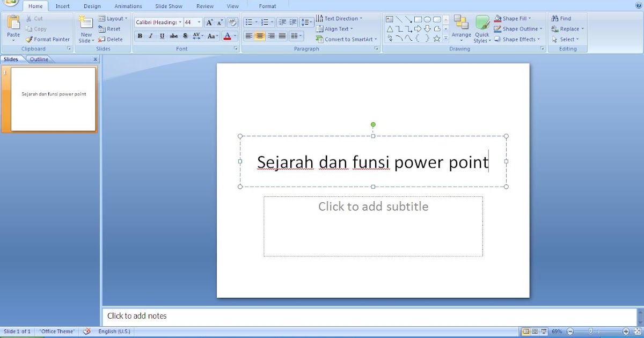Toggle Strikethrough formatting
This screenshot has width=644, height=338.
(174, 36)
